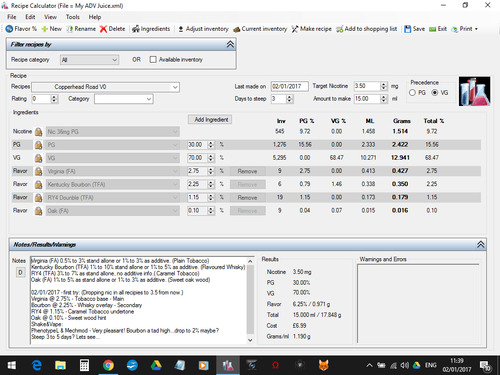This screenshot has height=375, width=500.
Task: Open the Flavor % toolbar item
Action: 21,29
